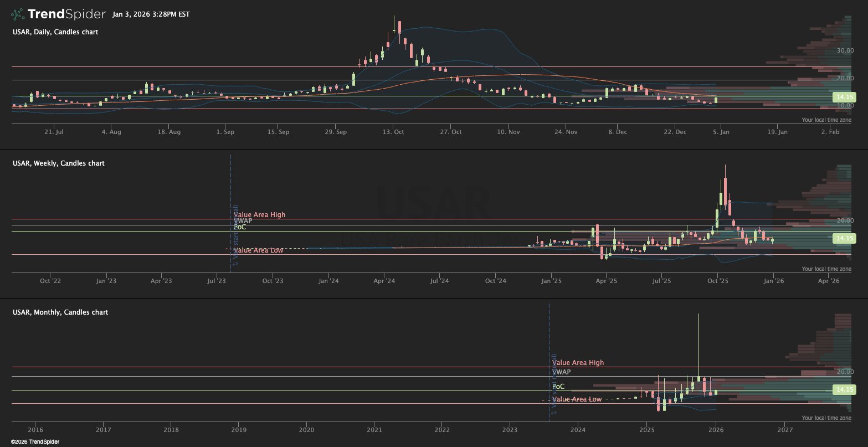Click the 30.00 price level on Daily axis
This screenshot has height=447, width=868.
pos(844,51)
